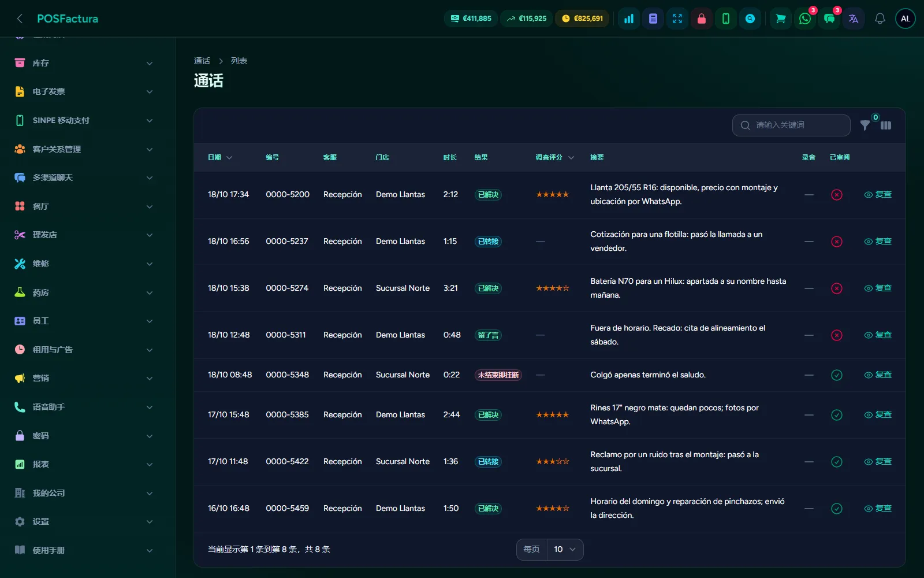Click 复查 for call 0000-5422
The width and height of the screenshot is (924, 578).
[x=878, y=462]
